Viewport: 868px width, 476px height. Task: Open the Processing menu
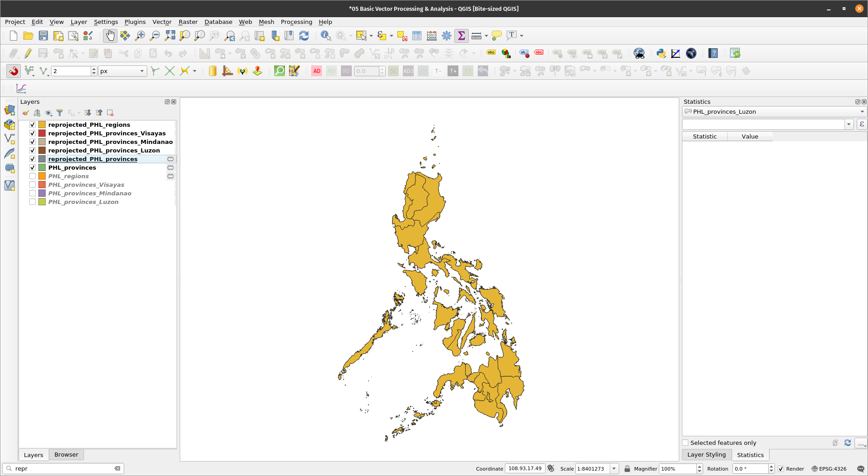point(296,22)
